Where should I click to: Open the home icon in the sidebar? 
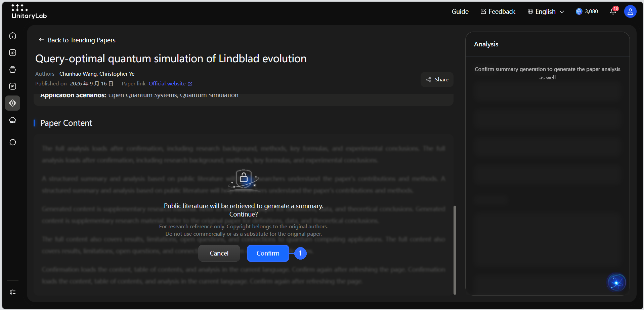13,36
